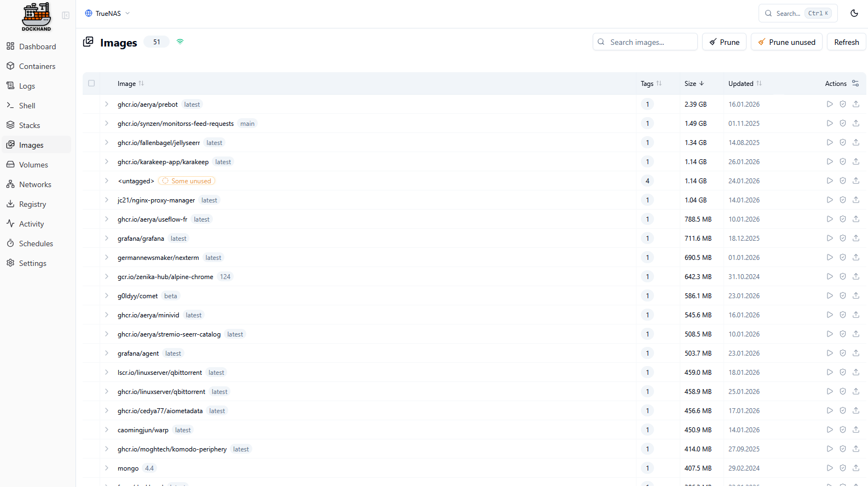Expand the jc21/nginx-proxy-manager row
Screen dimensions: 868x487
pyautogui.click(x=107, y=200)
